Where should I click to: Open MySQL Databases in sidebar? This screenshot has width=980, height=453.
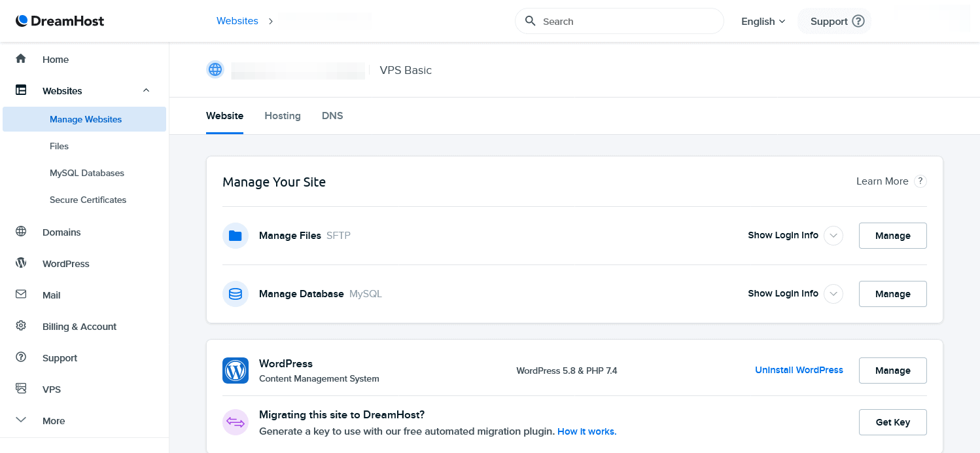point(87,173)
